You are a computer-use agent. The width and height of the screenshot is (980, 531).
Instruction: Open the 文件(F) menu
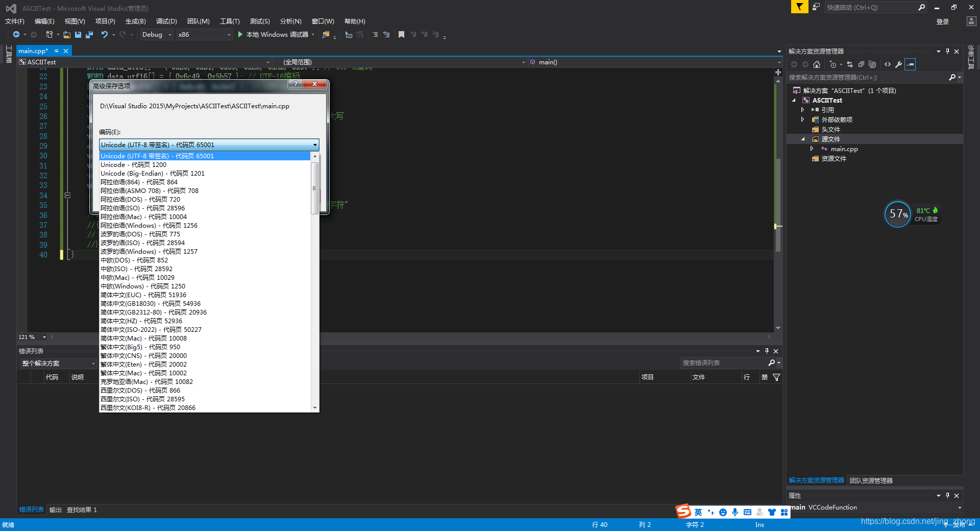14,21
